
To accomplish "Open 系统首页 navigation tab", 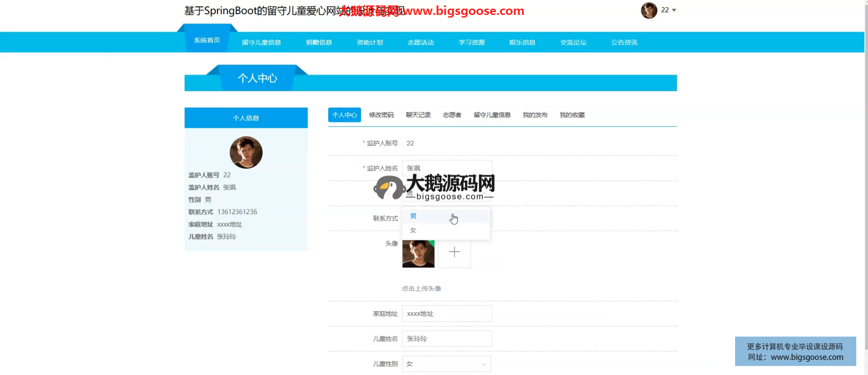I will pyautogui.click(x=207, y=40).
